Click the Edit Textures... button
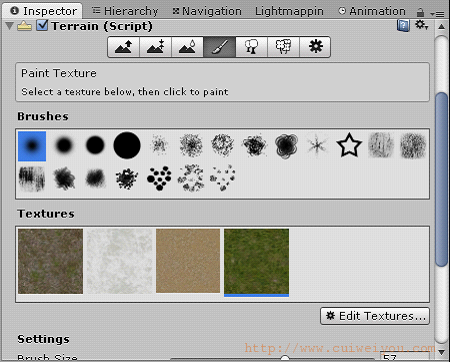 click(375, 316)
